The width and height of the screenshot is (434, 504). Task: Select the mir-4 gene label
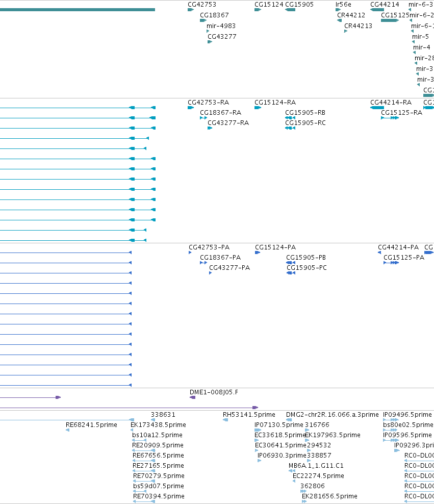tap(422, 47)
